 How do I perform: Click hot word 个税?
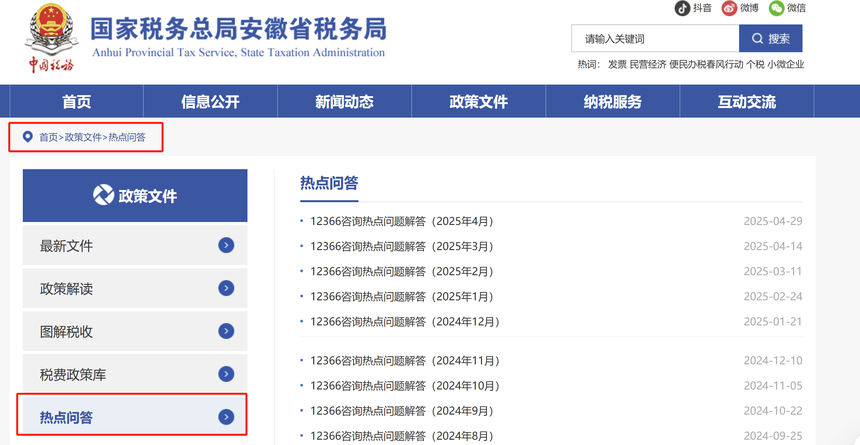755,64
